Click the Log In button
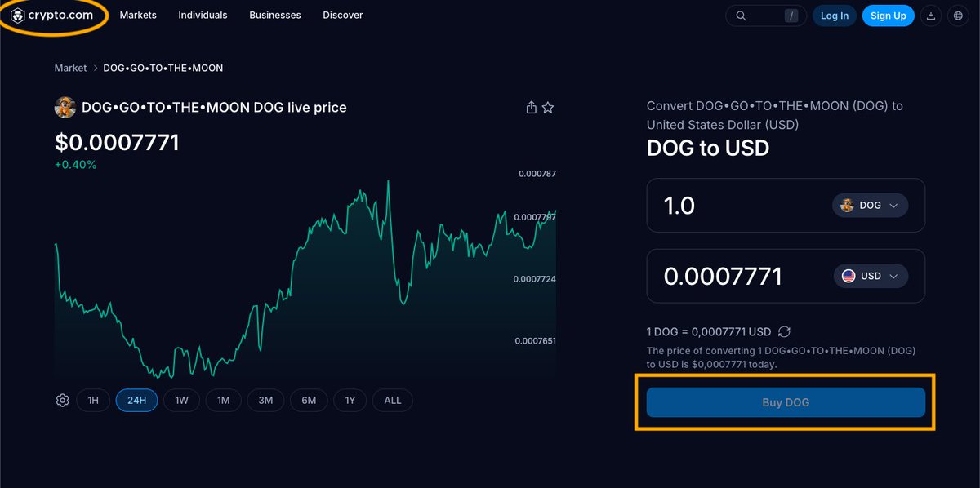This screenshot has width=980, height=488. tap(835, 16)
